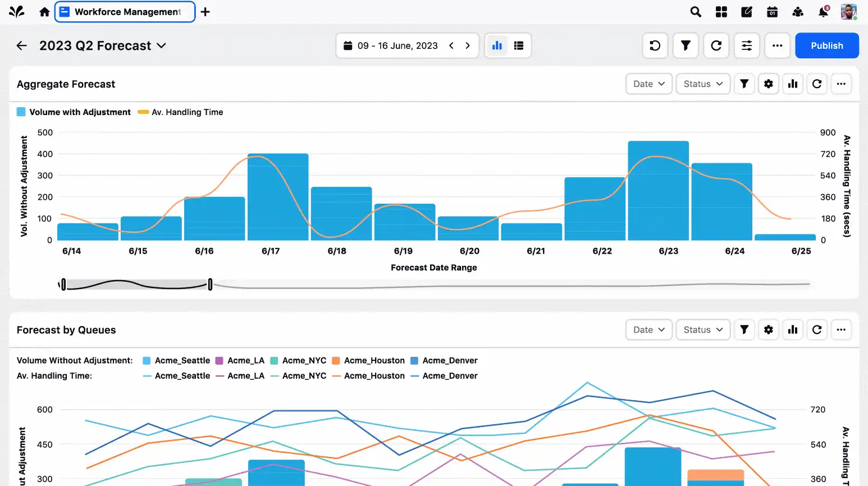Open the page more options menu

[x=778, y=45]
